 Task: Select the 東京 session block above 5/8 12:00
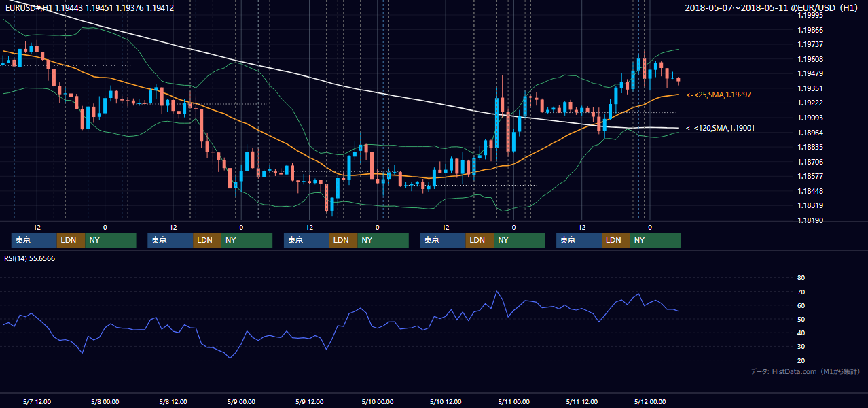pos(170,240)
